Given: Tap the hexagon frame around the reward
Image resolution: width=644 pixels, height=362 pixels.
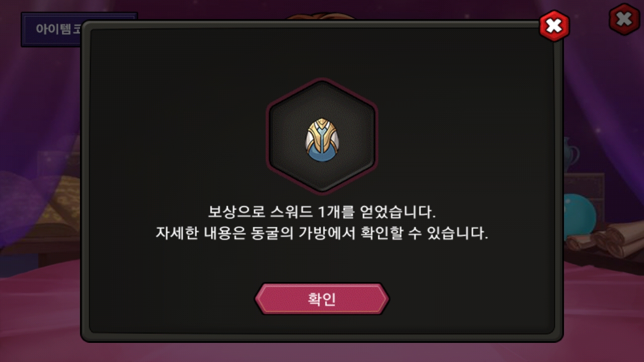Looking at the screenshot, I should coord(322,137).
